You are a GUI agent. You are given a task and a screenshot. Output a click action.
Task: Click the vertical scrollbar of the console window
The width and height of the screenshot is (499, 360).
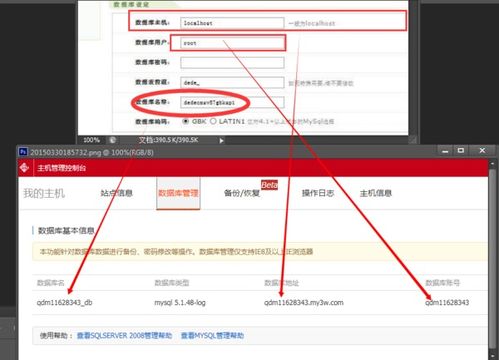coord(492,260)
